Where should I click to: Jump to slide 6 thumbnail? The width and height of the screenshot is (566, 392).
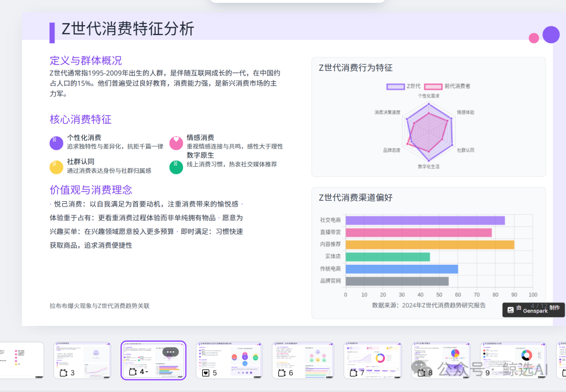tap(303, 360)
